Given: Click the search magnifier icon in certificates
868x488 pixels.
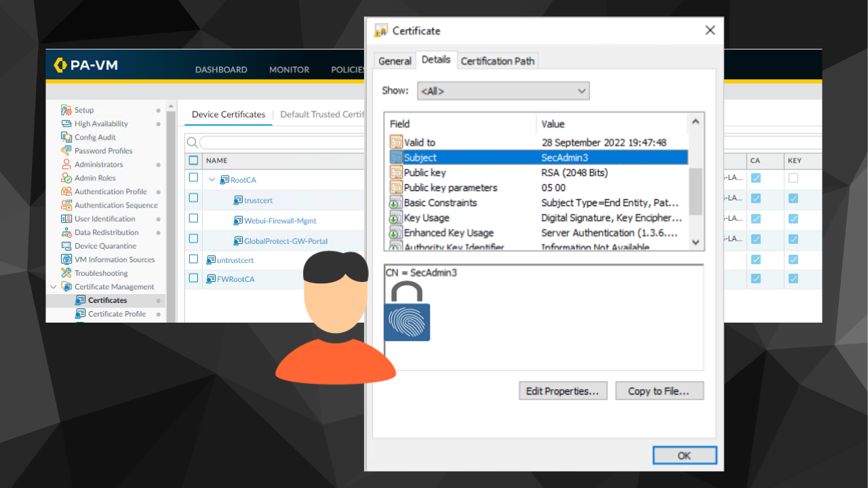Looking at the screenshot, I should coord(192,142).
